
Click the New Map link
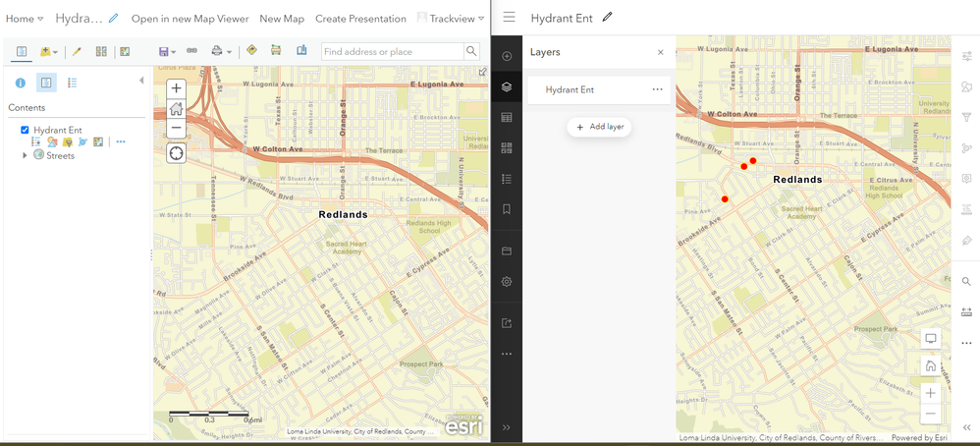click(x=282, y=19)
